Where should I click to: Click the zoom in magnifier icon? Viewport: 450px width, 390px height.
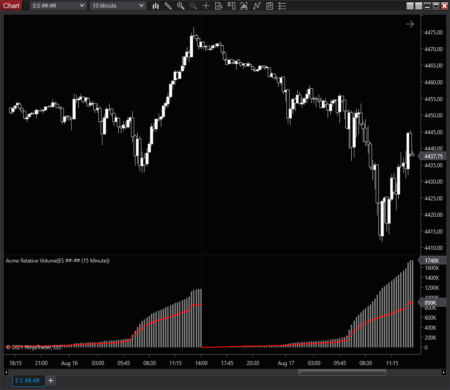point(181,6)
